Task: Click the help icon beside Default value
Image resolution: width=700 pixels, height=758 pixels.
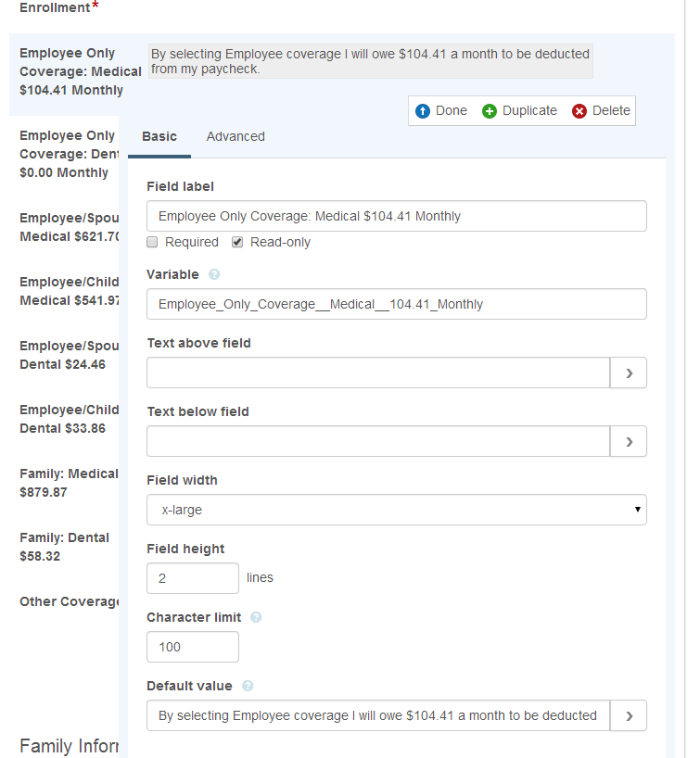Action: (248, 687)
